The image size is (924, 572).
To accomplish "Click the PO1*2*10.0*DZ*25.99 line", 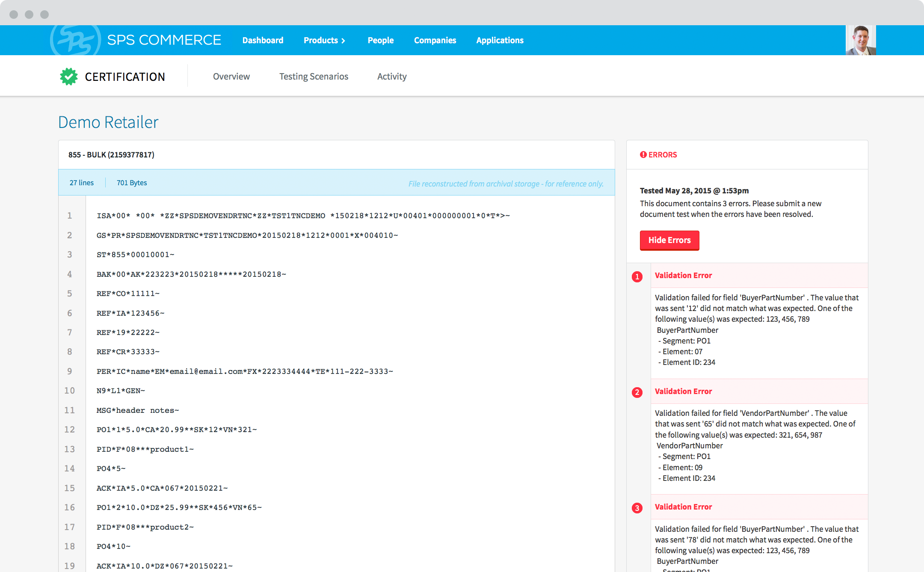I will pyautogui.click(x=179, y=507).
